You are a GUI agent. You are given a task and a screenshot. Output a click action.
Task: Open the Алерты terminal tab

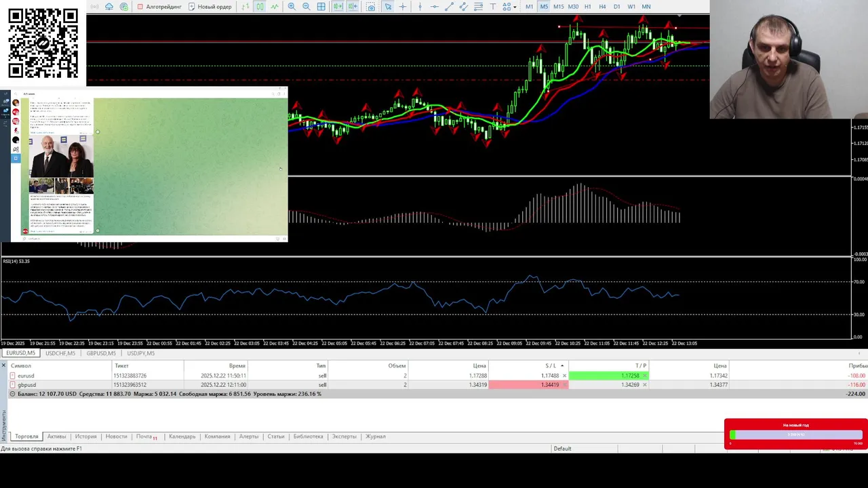coord(248,436)
